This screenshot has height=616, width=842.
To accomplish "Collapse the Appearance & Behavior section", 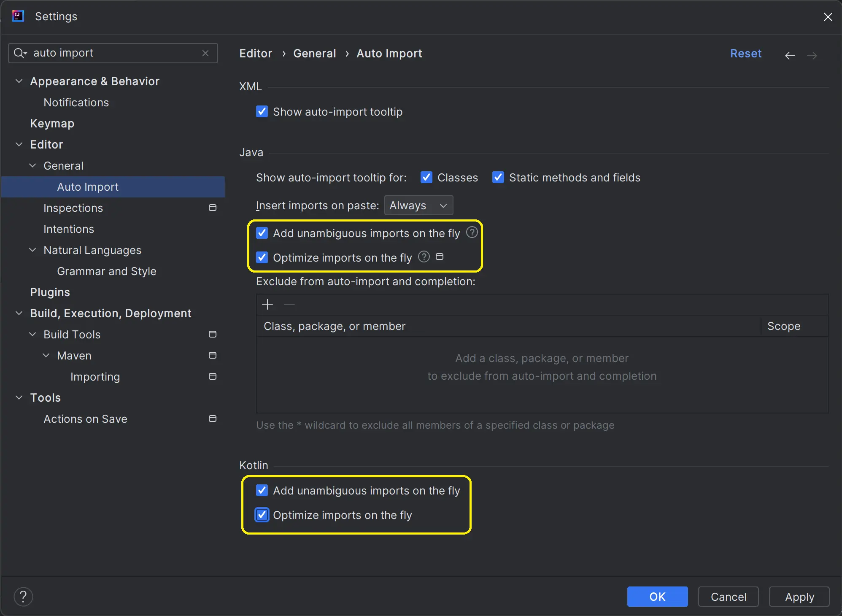I will 19,81.
